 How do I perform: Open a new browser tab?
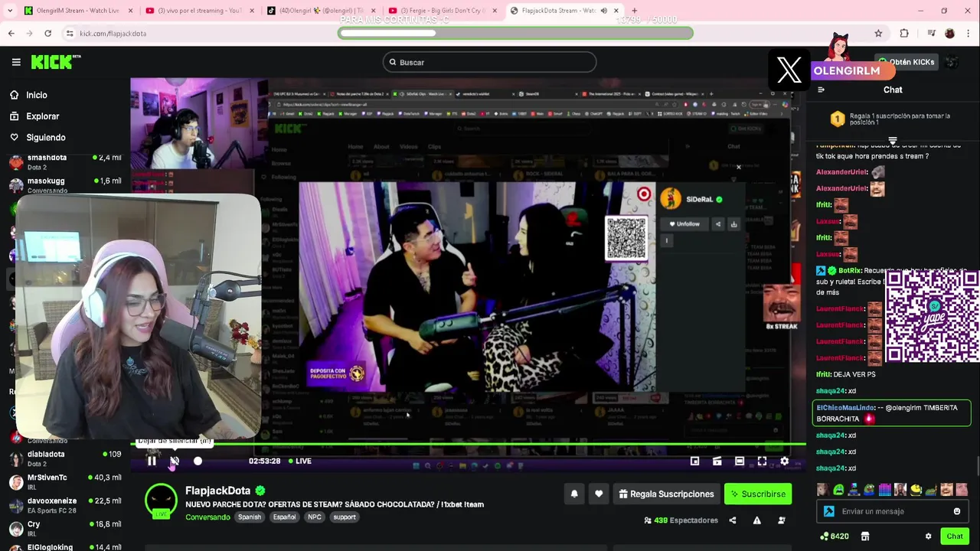(x=634, y=11)
